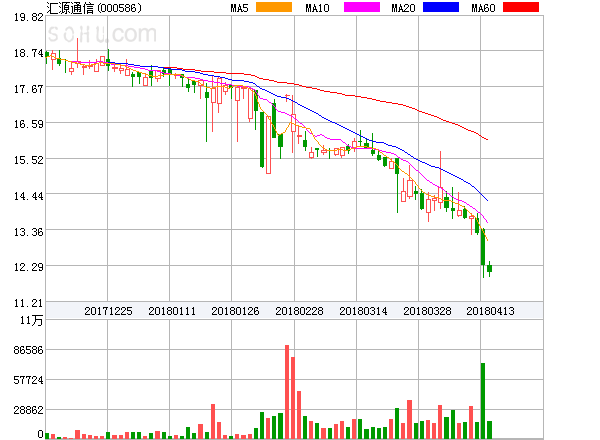The height and width of the screenshot is (440, 600).
Task: Click the 28862 volume axis label
Action: click(29, 410)
